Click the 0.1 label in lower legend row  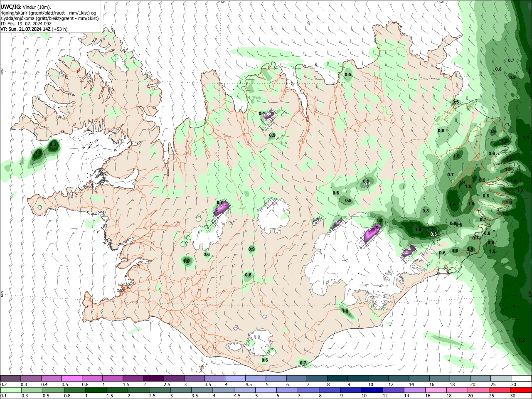click(3, 396)
